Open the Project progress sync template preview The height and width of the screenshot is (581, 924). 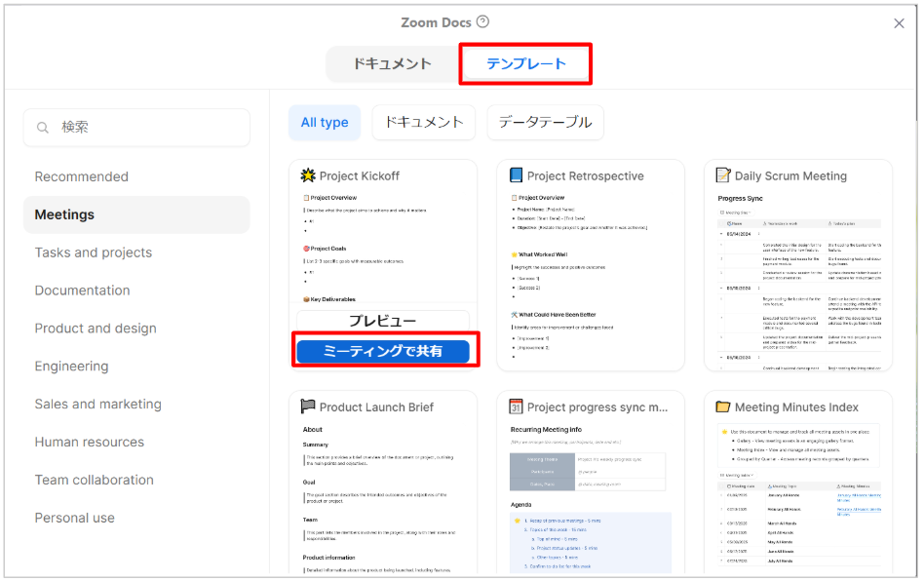tap(591, 482)
